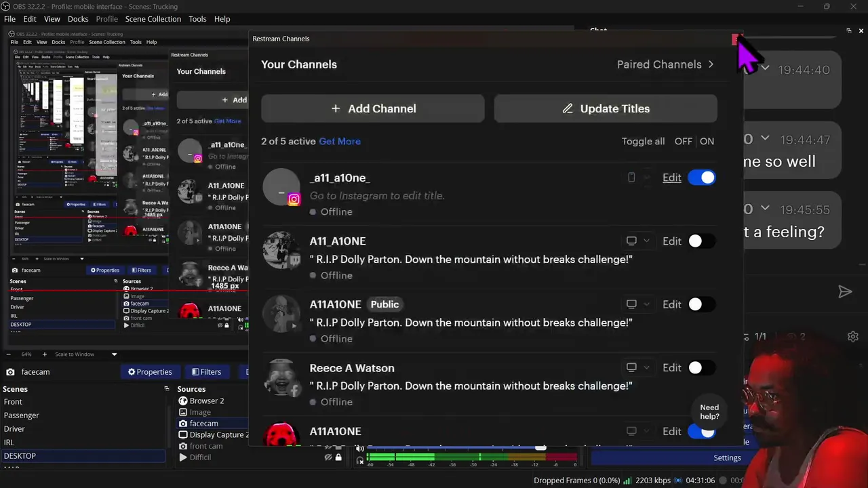The image size is (868, 488).
Task: Click the Scenes list scrollbar
Action: (168, 428)
